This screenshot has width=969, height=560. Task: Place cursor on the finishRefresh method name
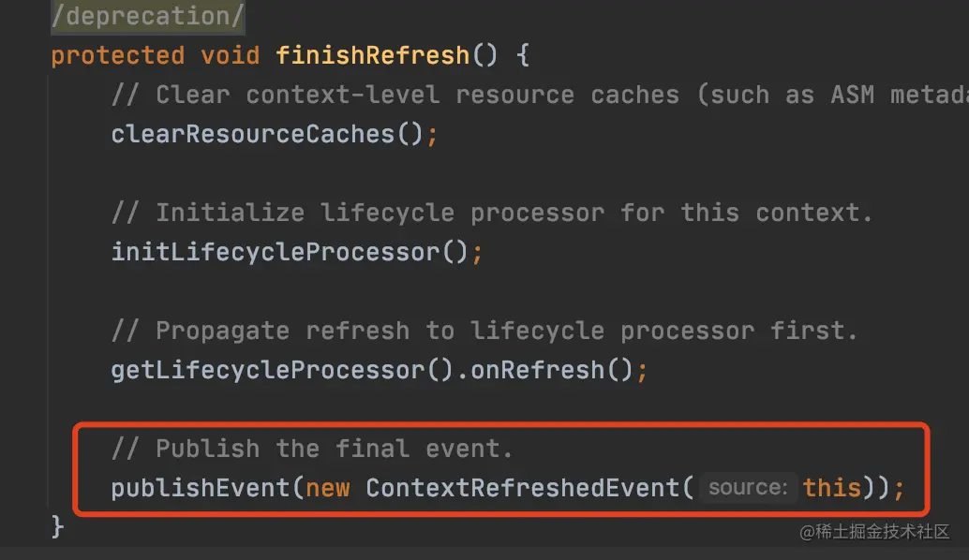tap(373, 55)
